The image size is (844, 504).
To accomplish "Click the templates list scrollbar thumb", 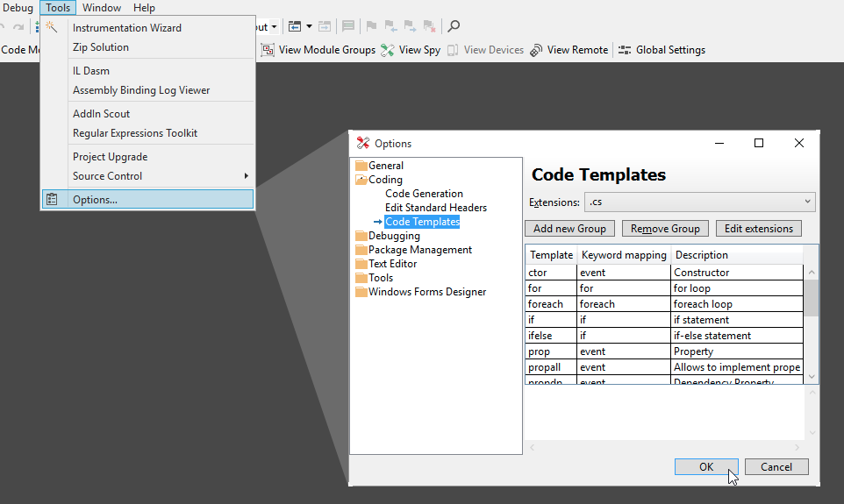I will (x=812, y=297).
